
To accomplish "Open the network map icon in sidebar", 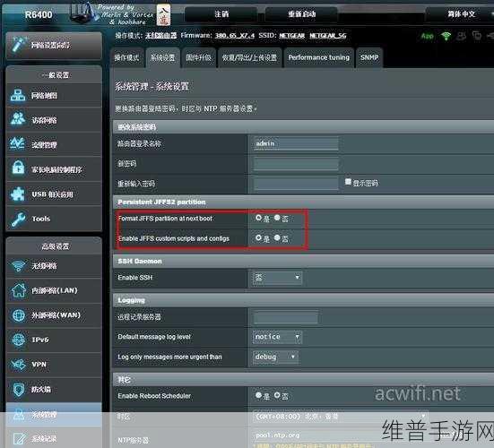I will pyautogui.click(x=18, y=95).
